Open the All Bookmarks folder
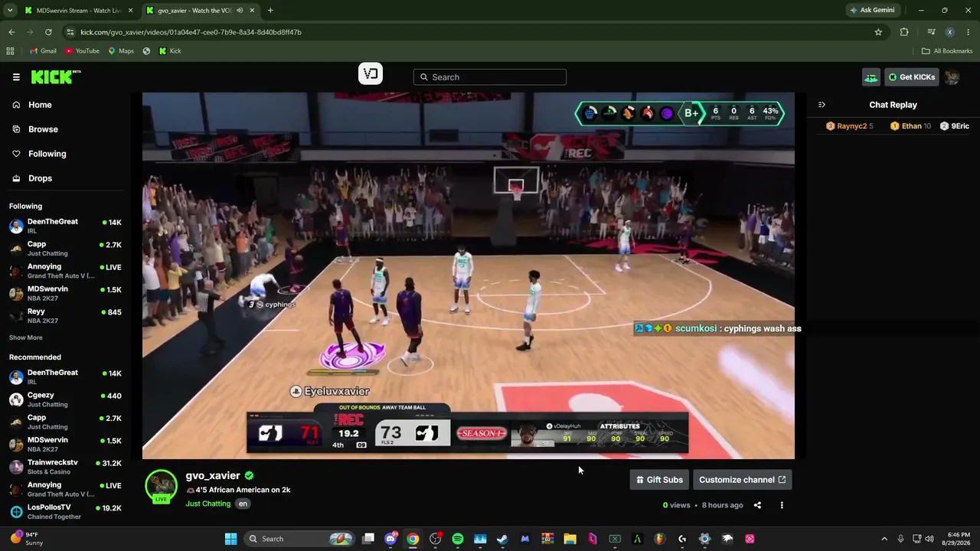The image size is (980, 551). click(947, 51)
